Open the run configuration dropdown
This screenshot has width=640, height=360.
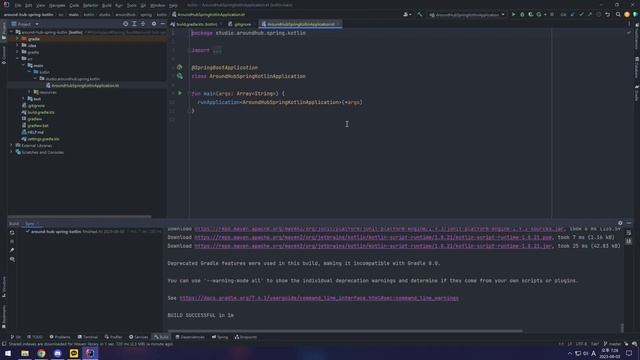point(467,15)
